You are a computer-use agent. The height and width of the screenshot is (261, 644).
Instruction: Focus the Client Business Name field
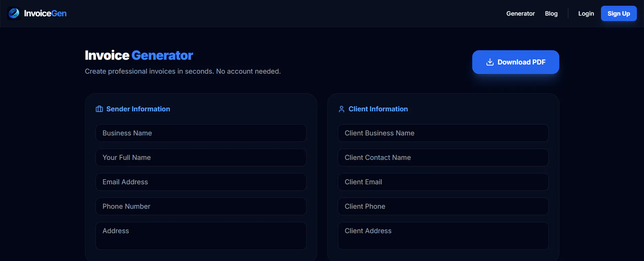[x=443, y=133]
